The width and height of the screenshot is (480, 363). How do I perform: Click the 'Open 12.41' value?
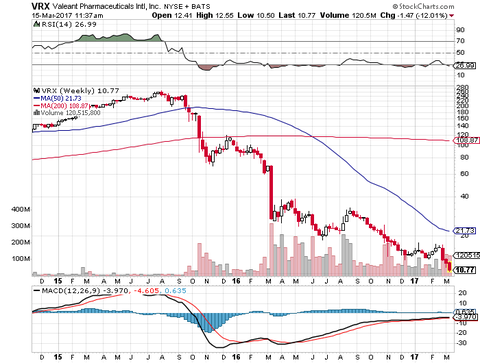(172, 15)
